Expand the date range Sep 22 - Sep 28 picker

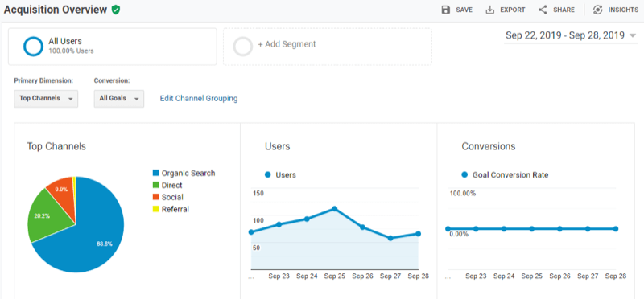571,35
